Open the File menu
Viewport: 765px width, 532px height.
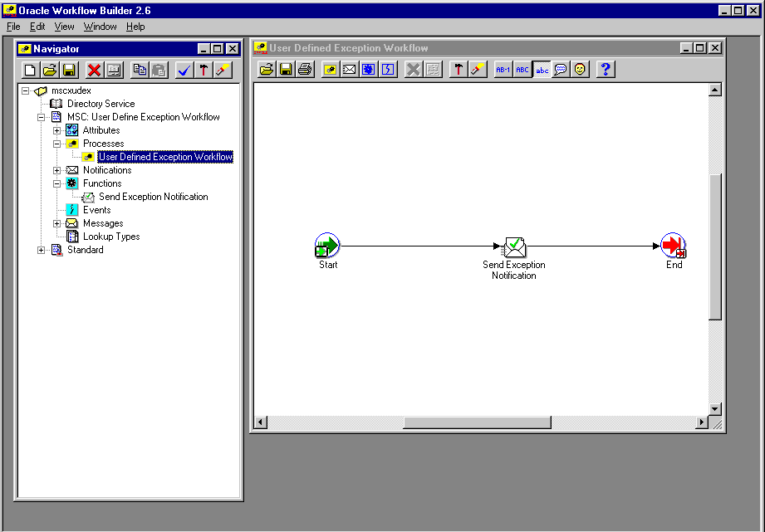(13, 27)
